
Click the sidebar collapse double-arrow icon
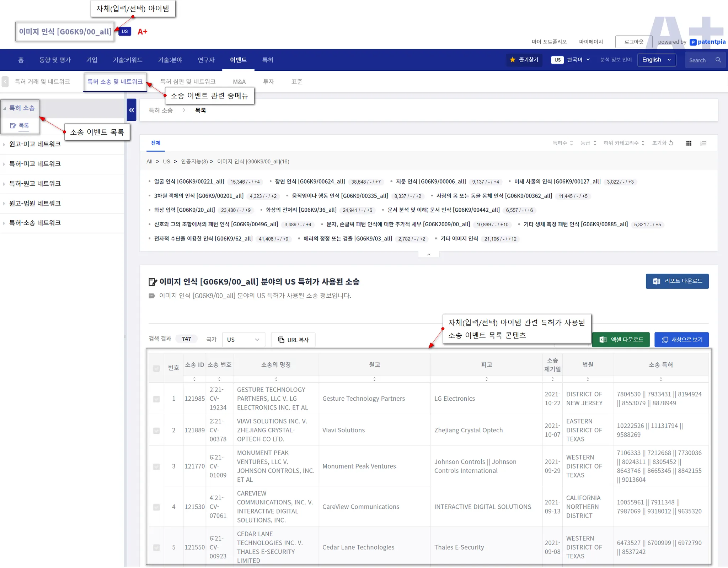click(x=132, y=110)
